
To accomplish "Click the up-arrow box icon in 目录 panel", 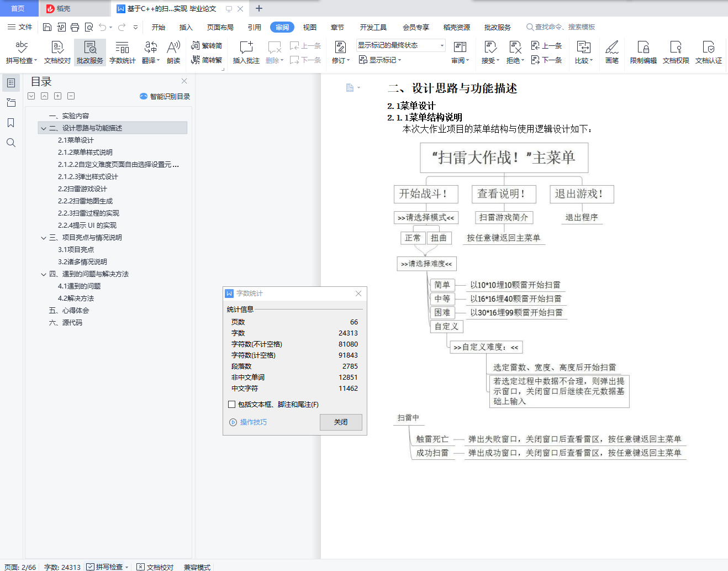I will coord(45,96).
